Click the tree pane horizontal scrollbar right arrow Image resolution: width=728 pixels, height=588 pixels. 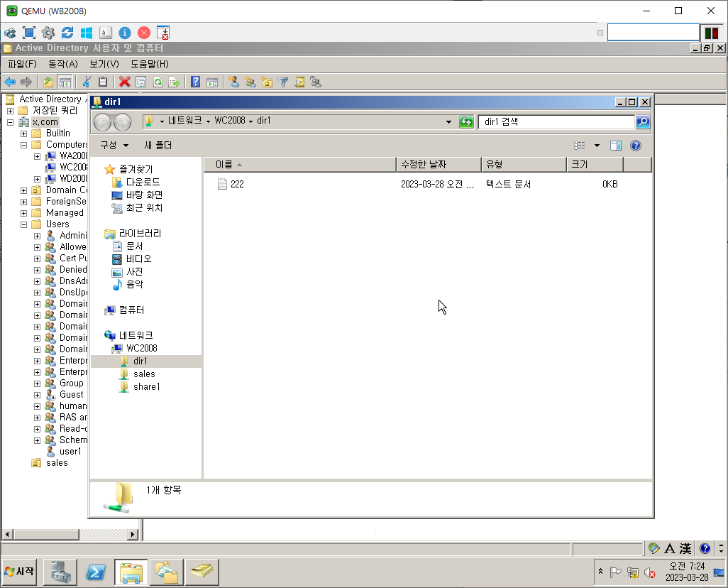pyautogui.click(x=133, y=535)
